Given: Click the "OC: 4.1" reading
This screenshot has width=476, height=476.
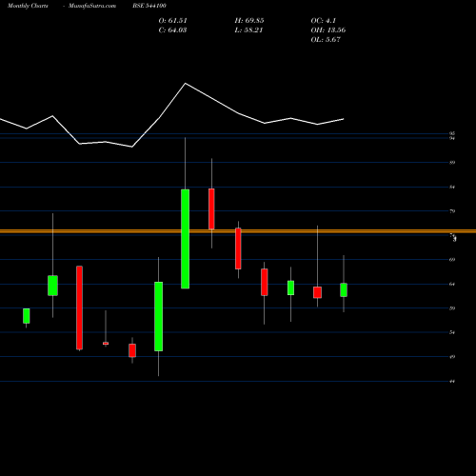Looking at the screenshot, I should click(324, 21).
